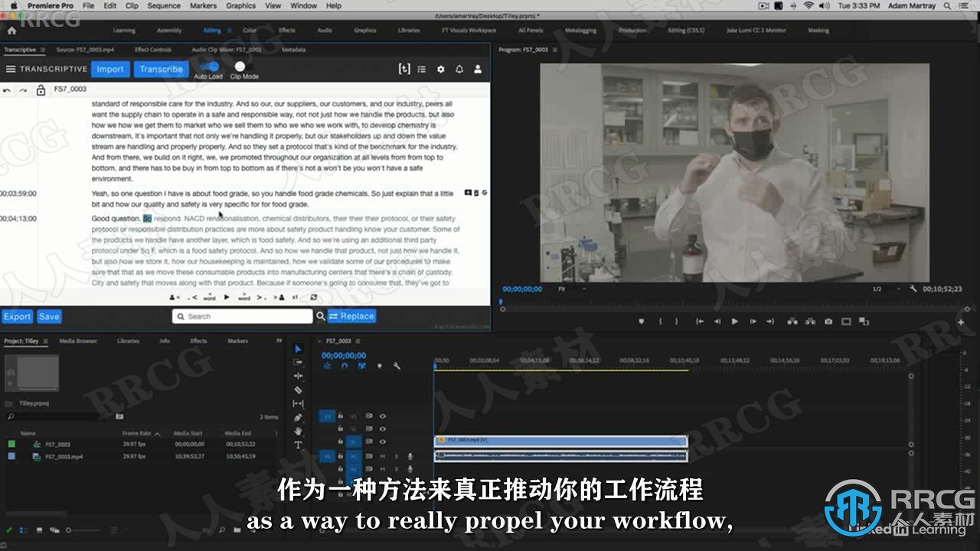The image size is (980, 551).
Task: Click the Transcribe button
Action: click(x=161, y=69)
